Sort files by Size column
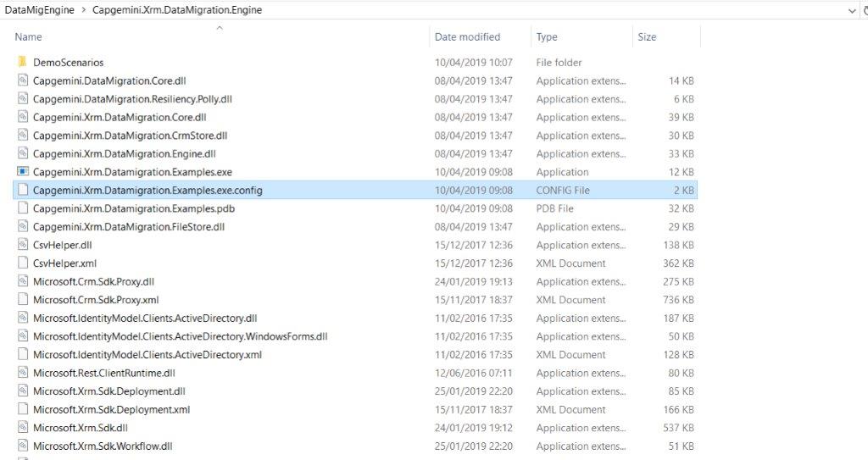 tap(647, 37)
